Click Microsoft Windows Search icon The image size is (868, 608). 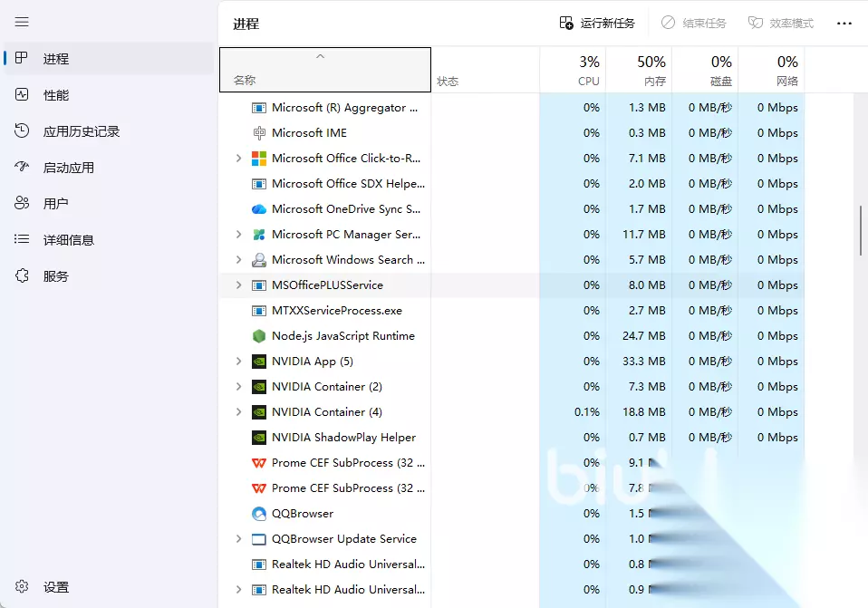click(x=258, y=260)
